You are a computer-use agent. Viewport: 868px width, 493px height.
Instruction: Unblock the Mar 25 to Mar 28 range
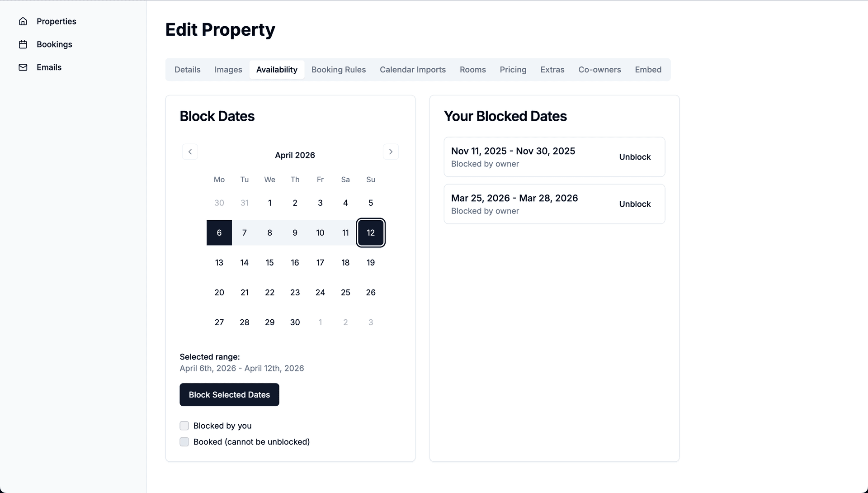click(x=634, y=204)
